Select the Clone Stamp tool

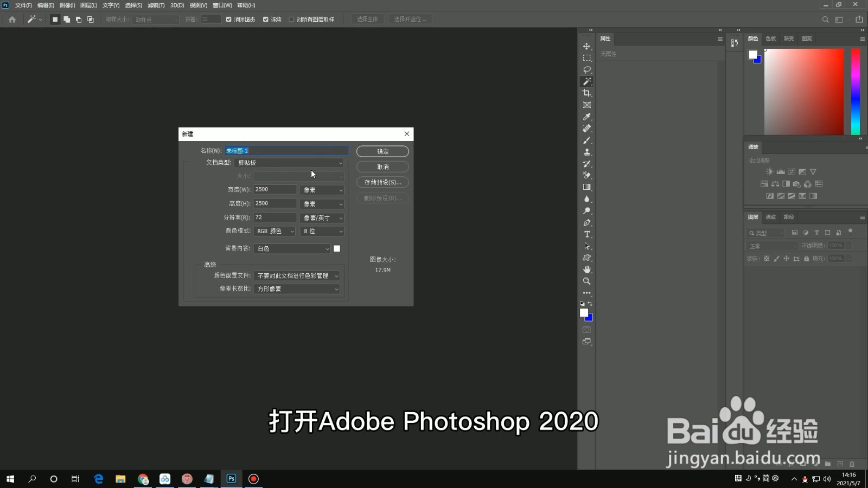pos(586,152)
